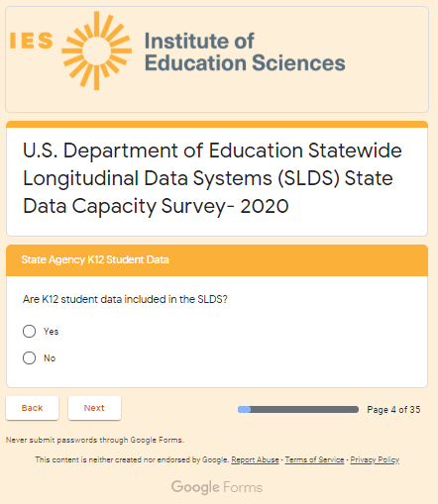The width and height of the screenshot is (438, 504).
Task: Click the survey title heading
Action: [212, 178]
